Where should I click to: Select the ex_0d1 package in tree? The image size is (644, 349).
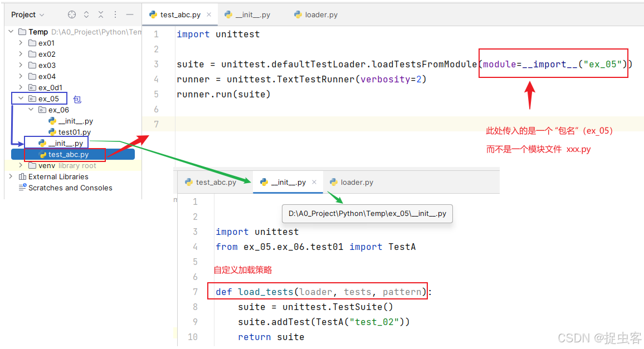pos(45,87)
